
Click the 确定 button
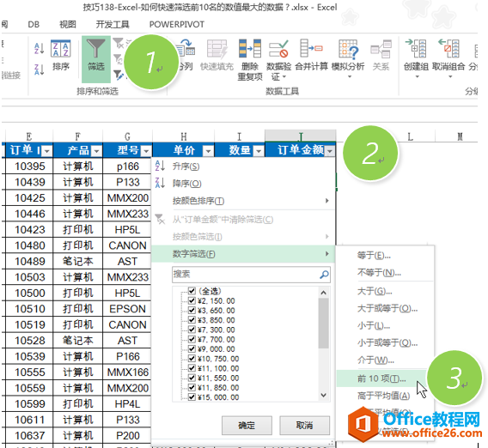(247, 425)
